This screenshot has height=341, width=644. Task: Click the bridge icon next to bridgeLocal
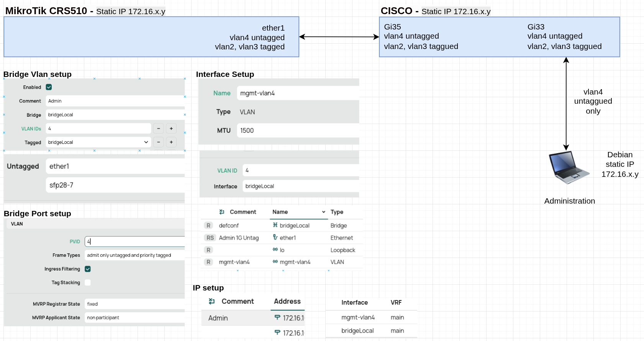(275, 225)
